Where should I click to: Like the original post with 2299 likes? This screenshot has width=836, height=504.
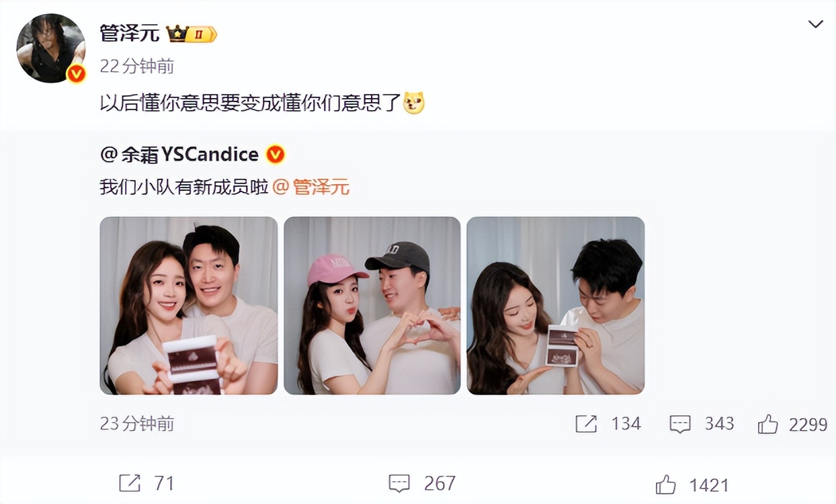pyautogui.click(x=767, y=424)
